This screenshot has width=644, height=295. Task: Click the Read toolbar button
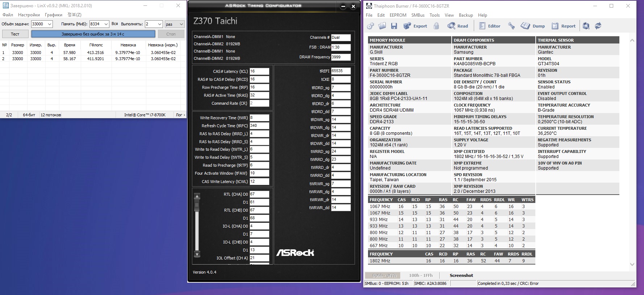458,26
